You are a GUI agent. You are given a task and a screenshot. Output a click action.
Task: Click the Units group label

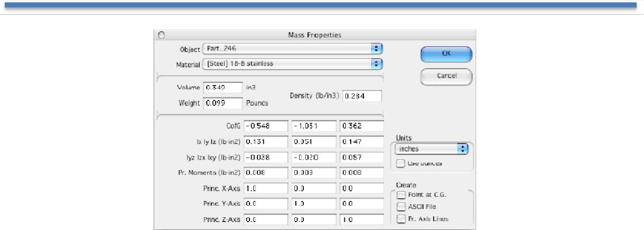pos(403,138)
